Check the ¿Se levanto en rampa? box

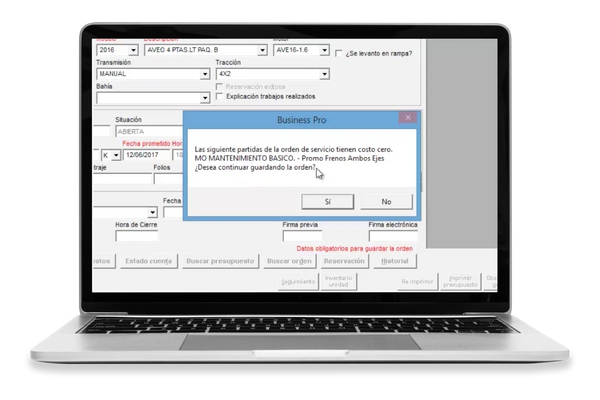coord(339,53)
